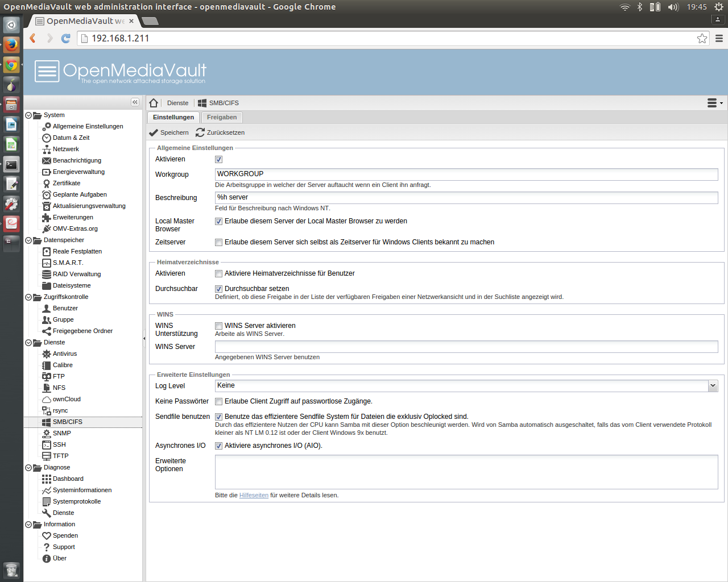Toggle the Aktivieren checkbox under Allgemeine Einstellungen
Screen dimensions: 728x582
[x=218, y=160]
